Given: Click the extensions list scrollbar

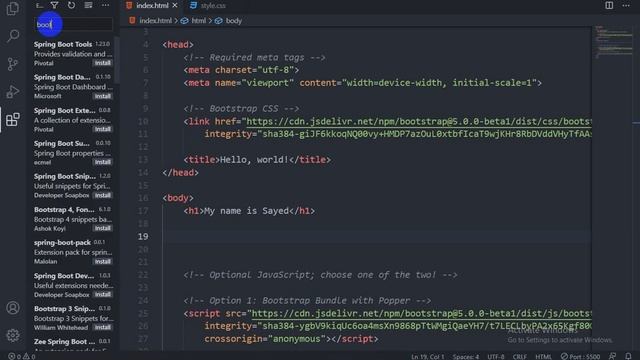Looking at the screenshot, I should [117, 60].
